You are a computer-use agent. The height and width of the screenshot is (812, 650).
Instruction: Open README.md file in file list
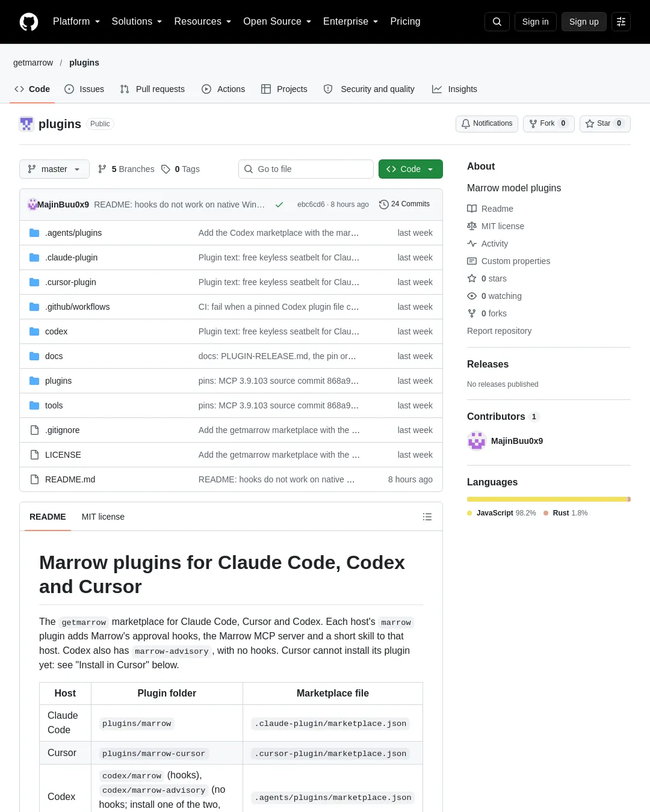70,479
